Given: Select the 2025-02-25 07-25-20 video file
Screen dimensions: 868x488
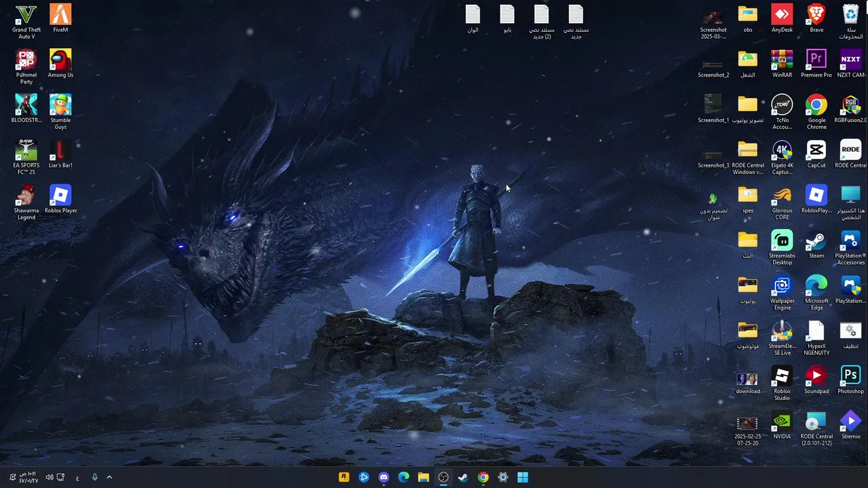Looking at the screenshot, I should 747,430.
